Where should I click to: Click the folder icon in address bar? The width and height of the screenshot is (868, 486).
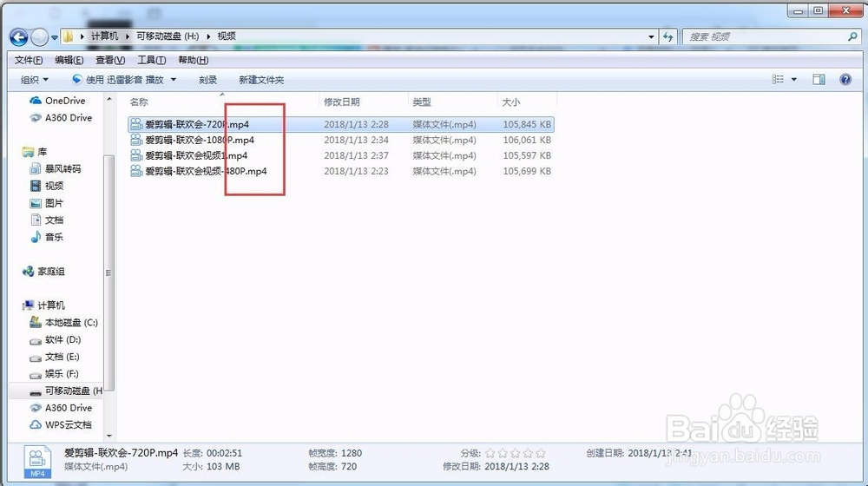tap(68, 36)
